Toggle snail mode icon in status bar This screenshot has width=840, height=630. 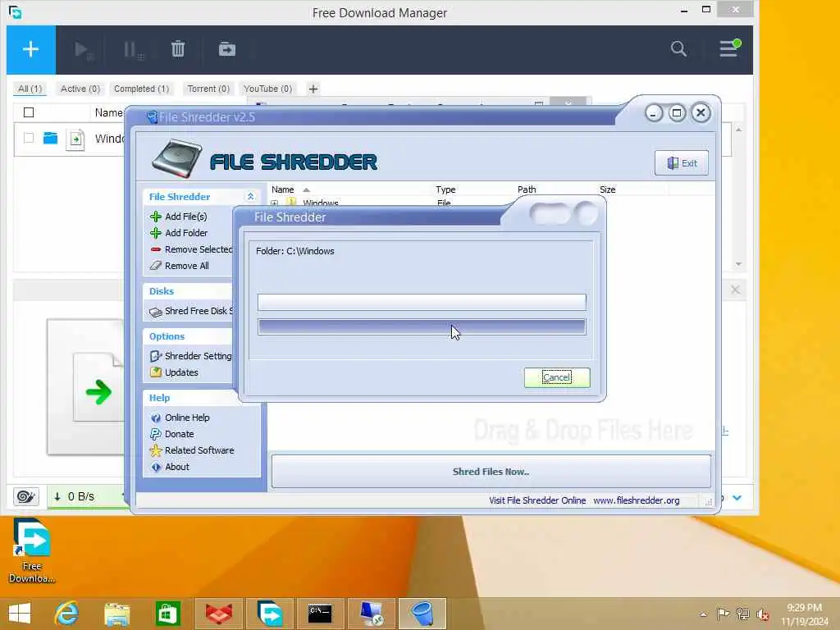(x=25, y=496)
